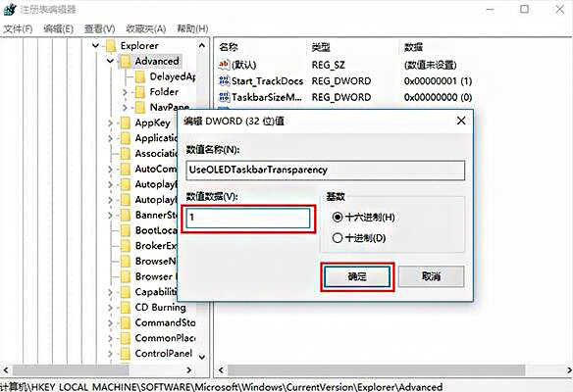Collapse the Advanced tree node
This screenshot has width=573, height=392.
point(110,61)
